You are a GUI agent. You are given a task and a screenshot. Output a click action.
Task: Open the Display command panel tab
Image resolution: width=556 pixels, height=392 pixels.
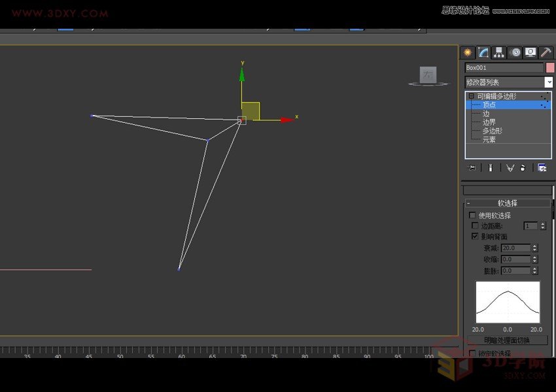coord(530,52)
